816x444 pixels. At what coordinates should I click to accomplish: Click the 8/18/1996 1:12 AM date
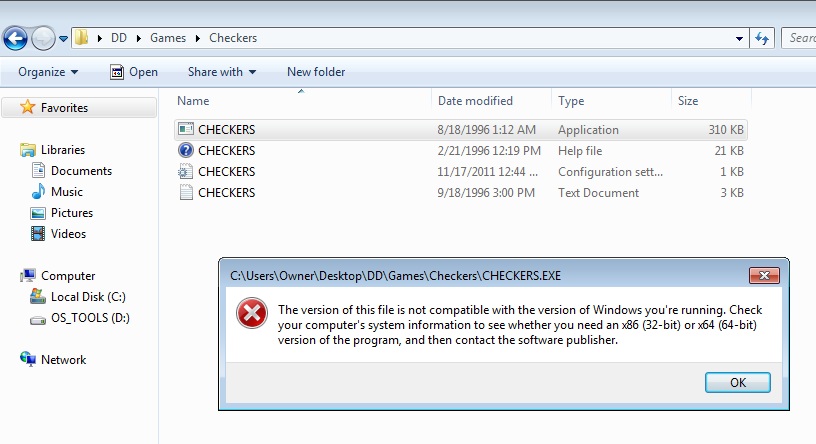point(486,130)
